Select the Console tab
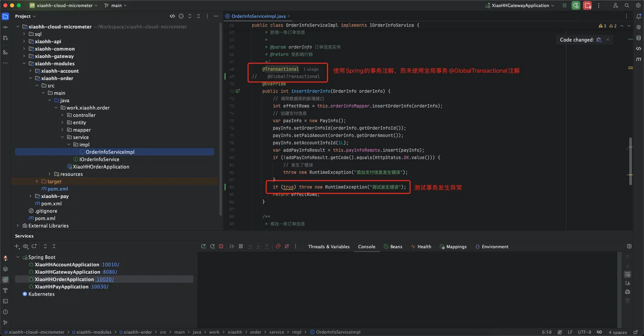This screenshot has width=644, height=336. 367,247
